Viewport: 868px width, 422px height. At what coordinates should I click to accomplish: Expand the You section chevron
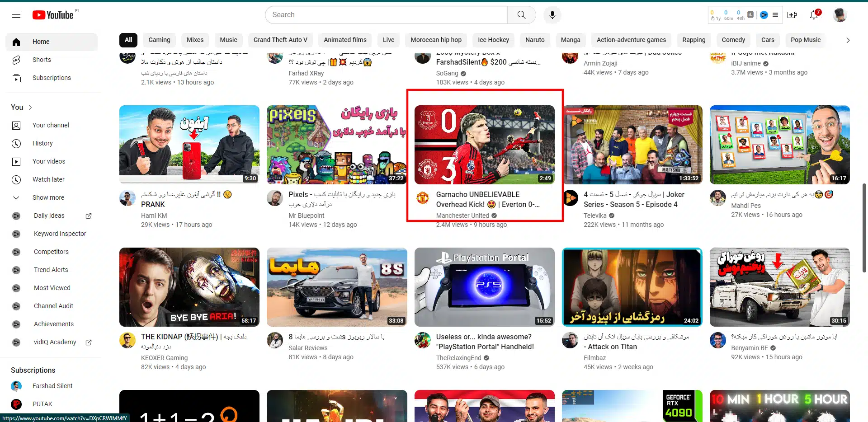pyautogui.click(x=30, y=108)
